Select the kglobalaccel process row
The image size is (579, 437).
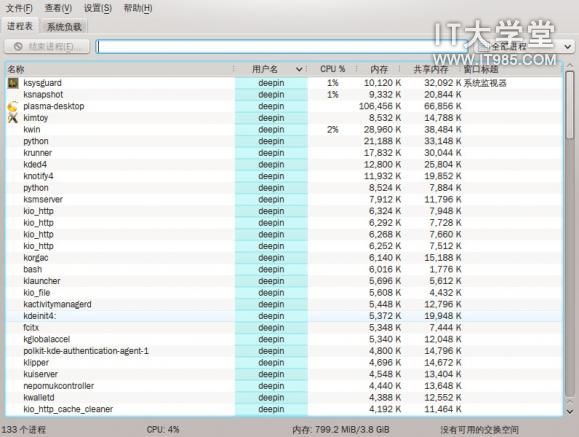[284, 339]
